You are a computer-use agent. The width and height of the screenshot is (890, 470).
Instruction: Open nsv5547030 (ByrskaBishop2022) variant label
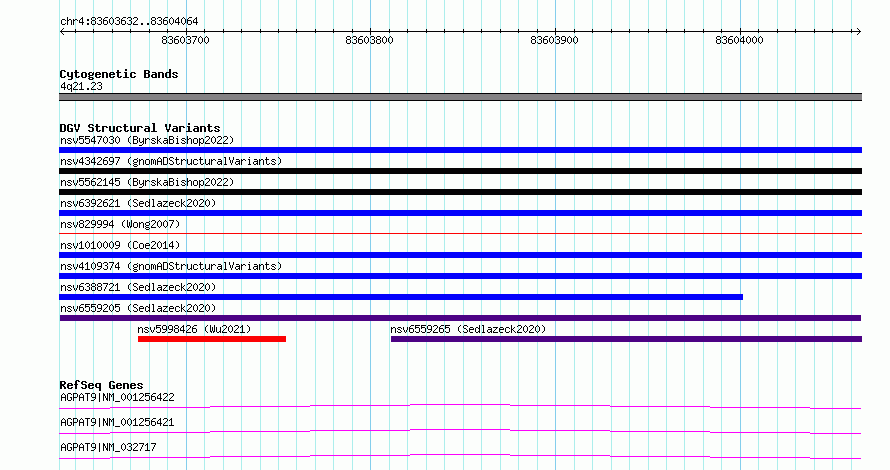[x=147, y=140]
